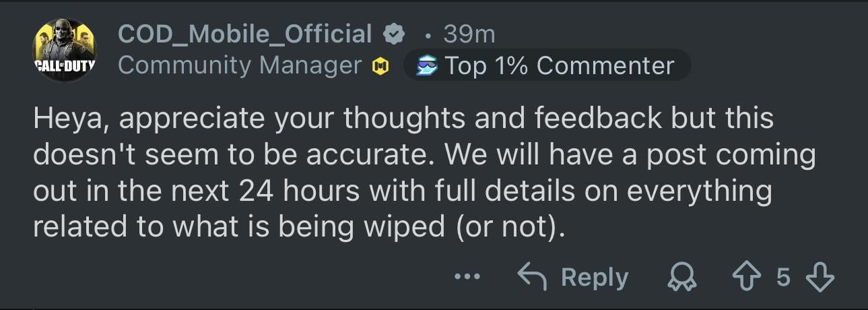This screenshot has width=868, height=310.
Task: Open the three-dot more options menu
Action: coord(467,276)
